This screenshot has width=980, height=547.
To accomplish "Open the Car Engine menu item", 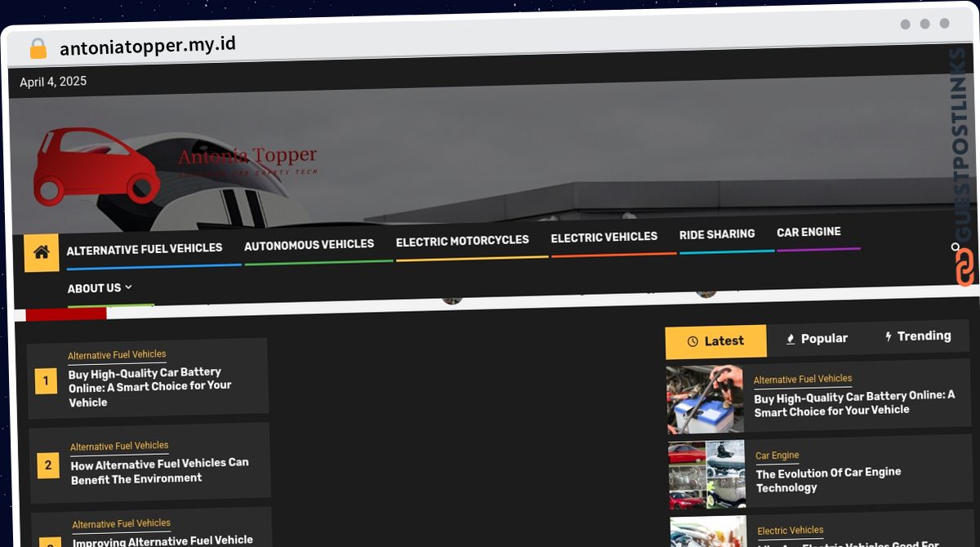I will [x=808, y=232].
